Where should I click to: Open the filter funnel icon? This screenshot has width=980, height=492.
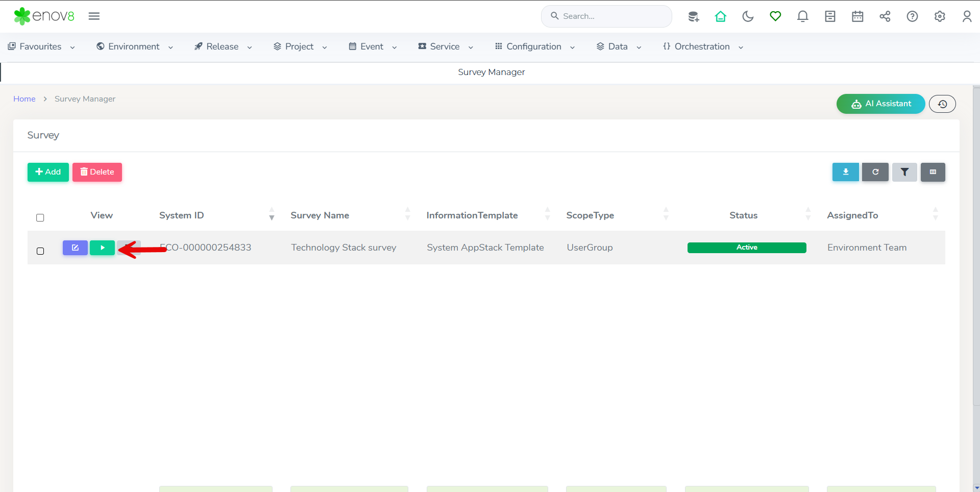tap(904, 173)
